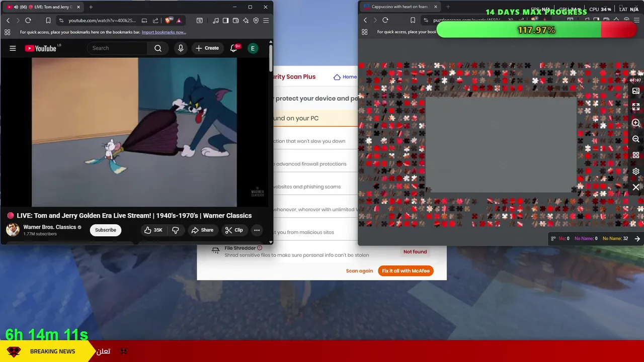Clip the Tom and Jerry live stream

tap(234, 230)
